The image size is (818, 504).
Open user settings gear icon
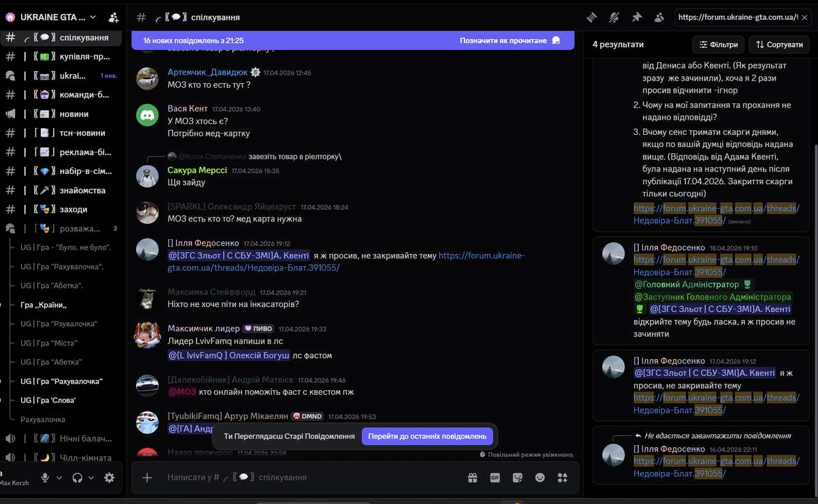pyautogui.click(x=109, y=477)
